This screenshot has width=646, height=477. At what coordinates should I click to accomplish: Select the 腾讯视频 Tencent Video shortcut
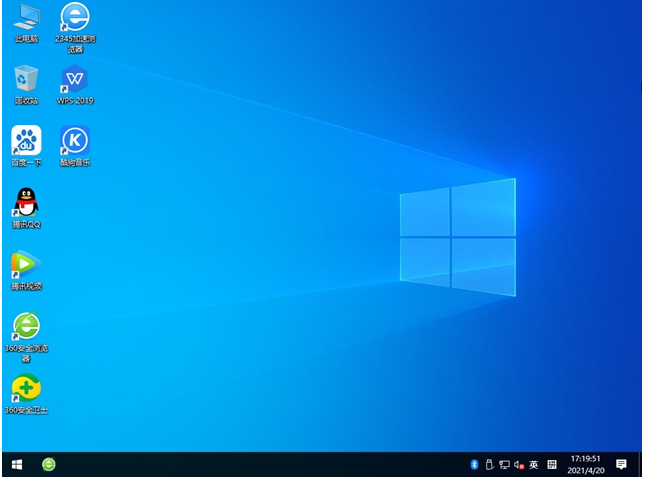point(26,264)
